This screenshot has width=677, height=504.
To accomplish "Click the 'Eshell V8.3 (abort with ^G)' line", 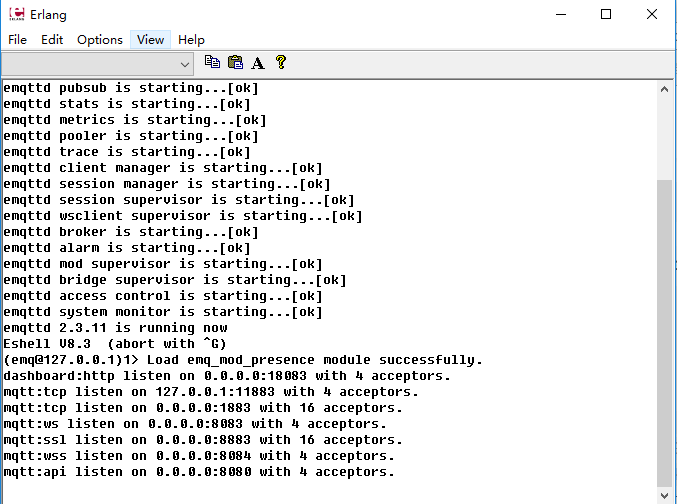I will [x=115, y=344].
